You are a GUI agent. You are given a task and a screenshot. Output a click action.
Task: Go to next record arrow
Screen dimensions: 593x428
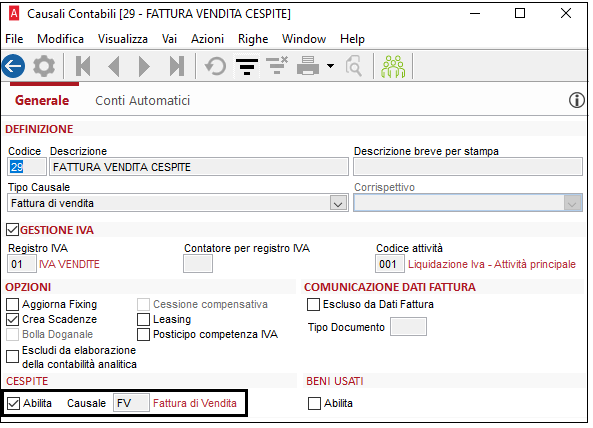144,66
